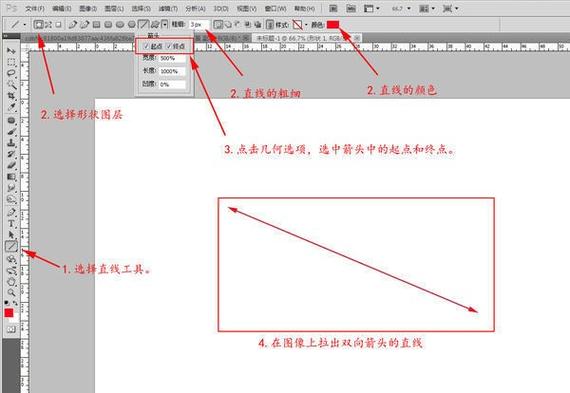The image size is (570, 393).
Task: Open the Line tool preset picker arrow
Action: tap(24, 24)
